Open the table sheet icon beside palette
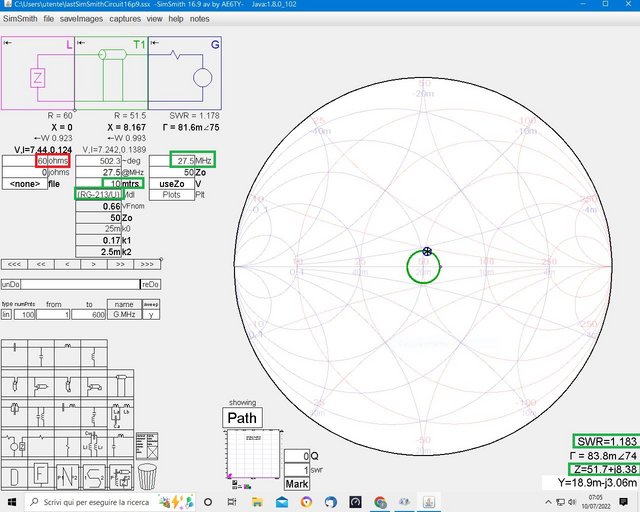640x512 pixels. click(147, 446)
